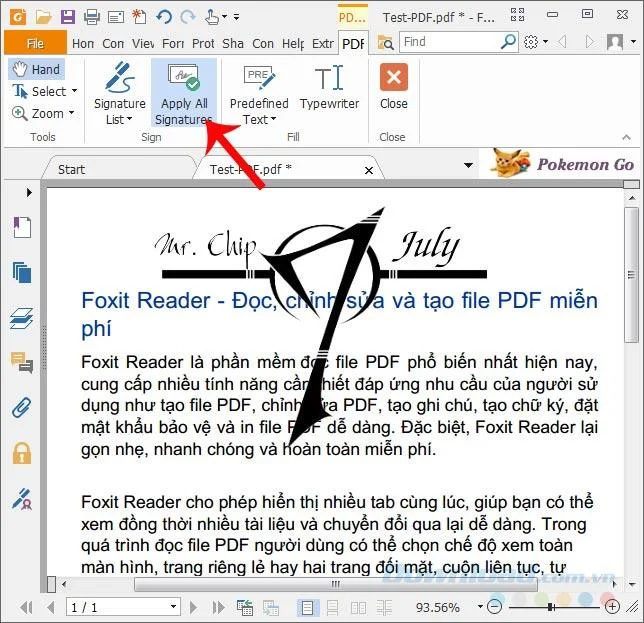644x623 pixels.
Task: Open the comments panel in sidebar
Action: click(x=22, y=363)
